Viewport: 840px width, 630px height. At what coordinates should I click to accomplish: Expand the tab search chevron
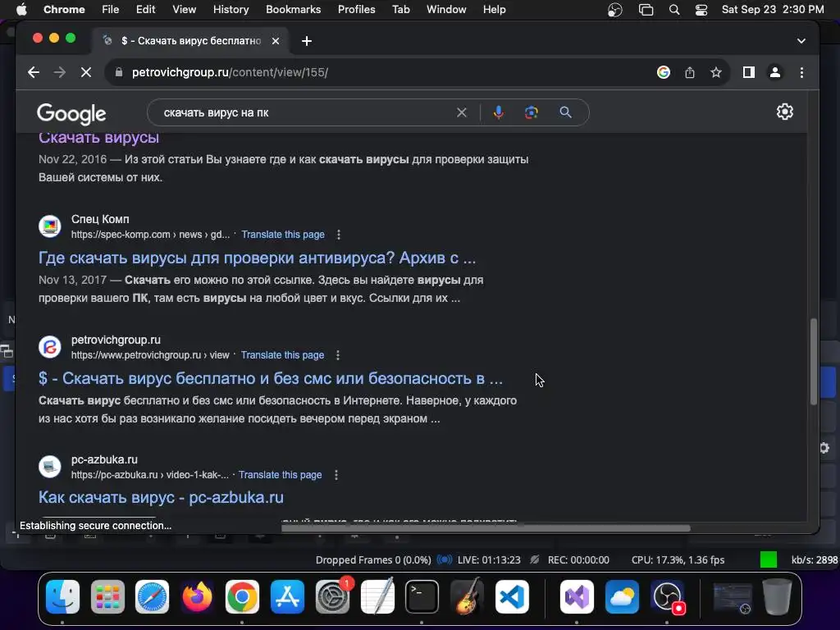(801, 41)
